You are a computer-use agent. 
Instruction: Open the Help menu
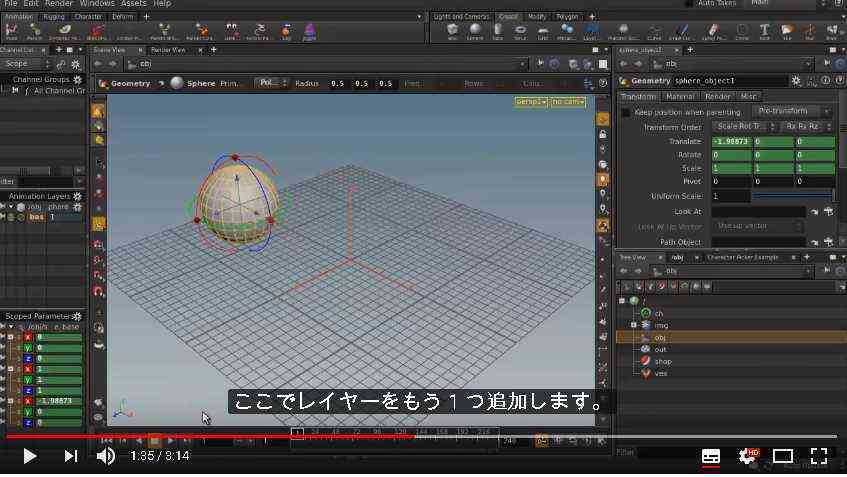(x=162, y=3)
